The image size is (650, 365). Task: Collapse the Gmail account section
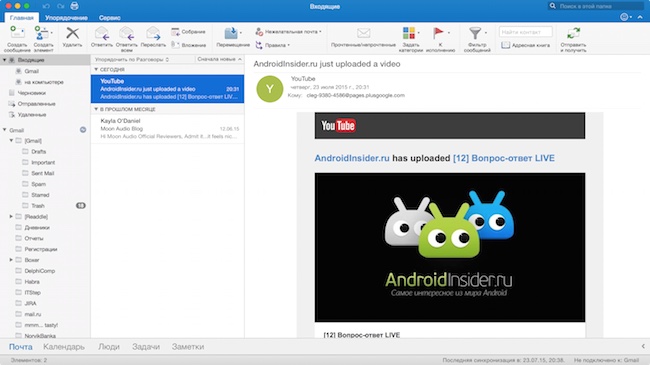pos(5,130)
